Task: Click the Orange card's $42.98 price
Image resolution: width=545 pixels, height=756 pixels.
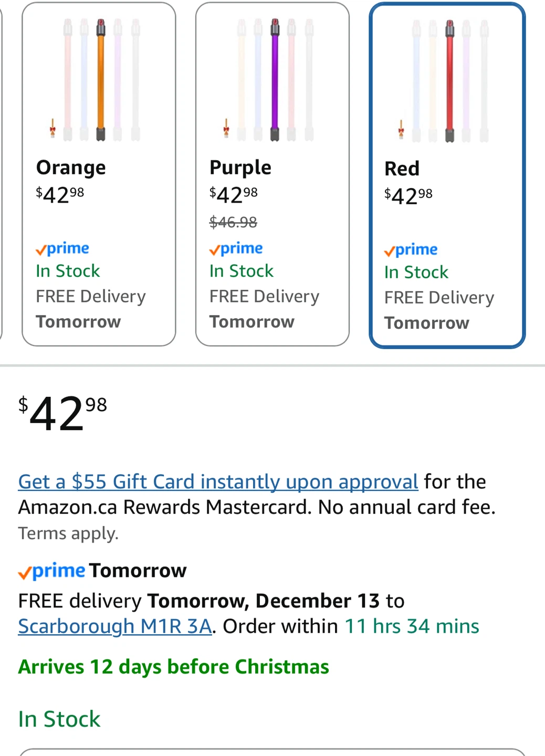Action: pos(60,195)
